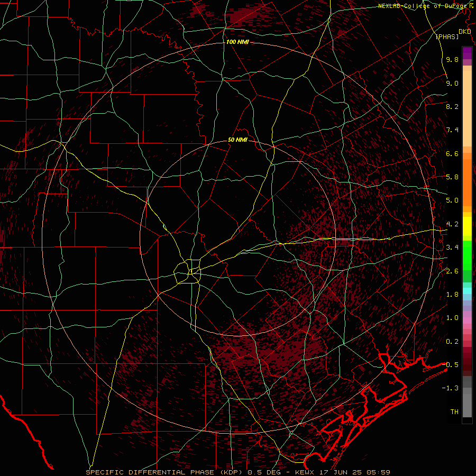
Task: Pick the yellow segment of the color bar
Action: 467,226
